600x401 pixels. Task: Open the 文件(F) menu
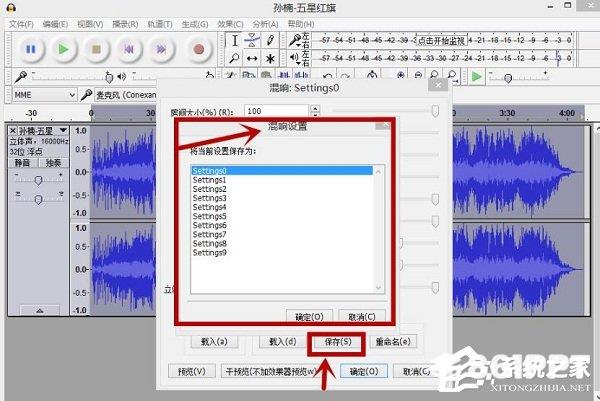(x=21, y=24)
